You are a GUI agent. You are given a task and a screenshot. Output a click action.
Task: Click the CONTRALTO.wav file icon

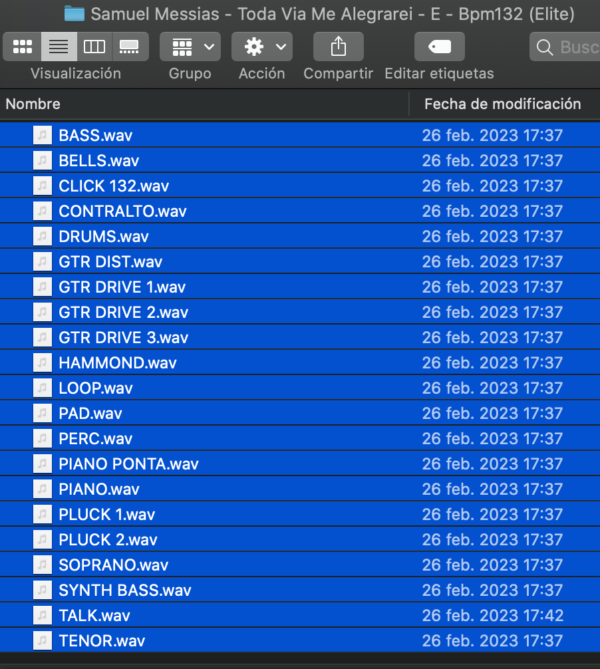pyautogui.click(x=42, y=211)
